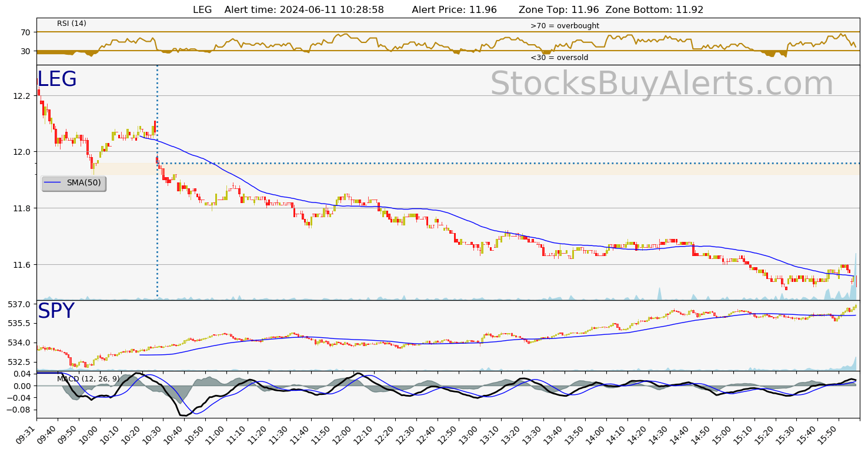Click the '<30 = oversold' annotation
868x452 pixels.
point(559,58)
